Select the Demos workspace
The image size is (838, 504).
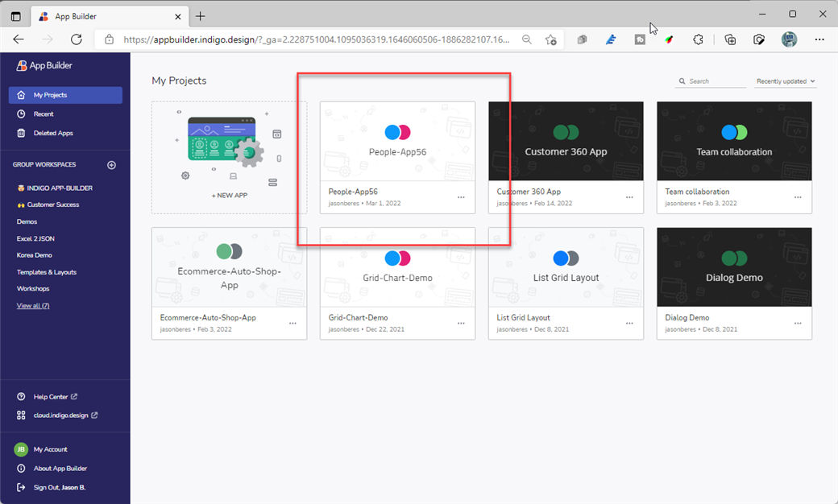pyautogui.click(x=27, y=221)
